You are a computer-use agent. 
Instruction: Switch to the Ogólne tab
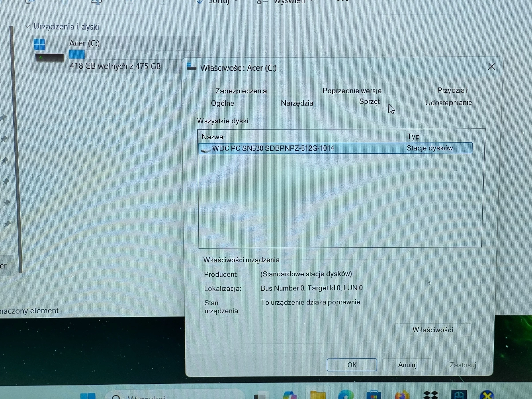coord(223,103)
